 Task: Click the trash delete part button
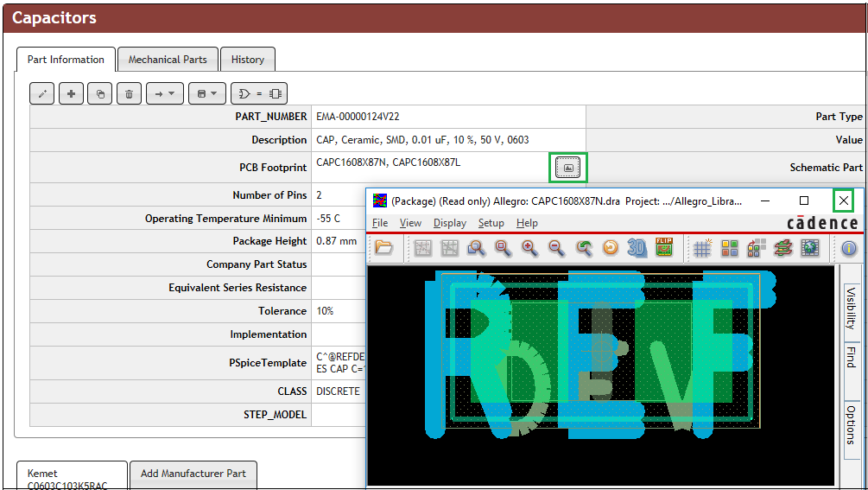(129, 93)
